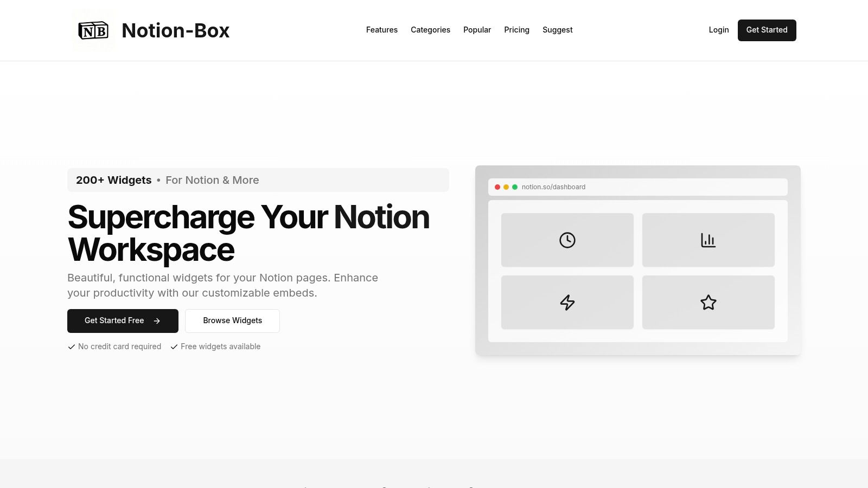Select Popular in the navigation
868x488 pixels.
point(477,30)
